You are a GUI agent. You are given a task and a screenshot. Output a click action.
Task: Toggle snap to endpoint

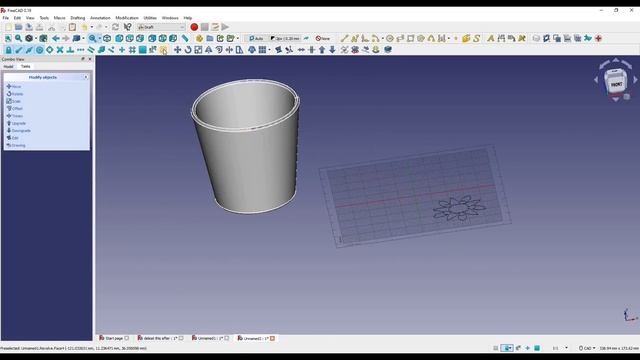tap(18, 50)
